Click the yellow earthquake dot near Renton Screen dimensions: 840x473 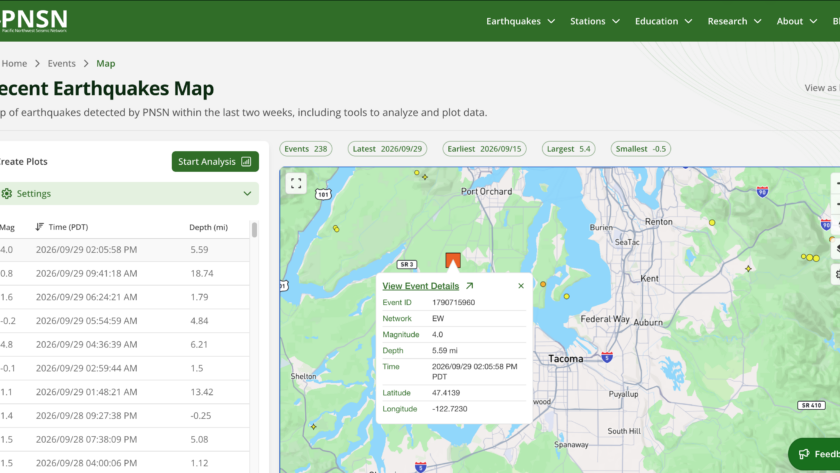coord(712,222)
